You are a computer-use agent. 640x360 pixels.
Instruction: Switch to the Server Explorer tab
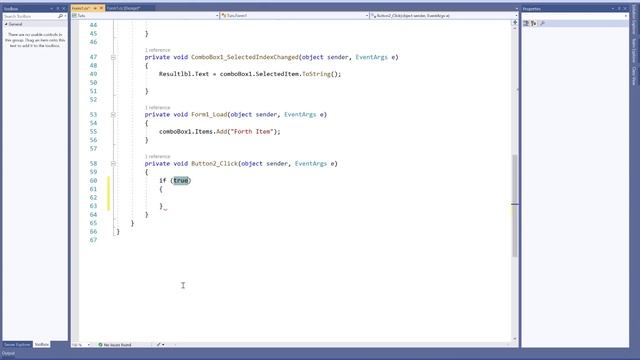click(17, 345)
